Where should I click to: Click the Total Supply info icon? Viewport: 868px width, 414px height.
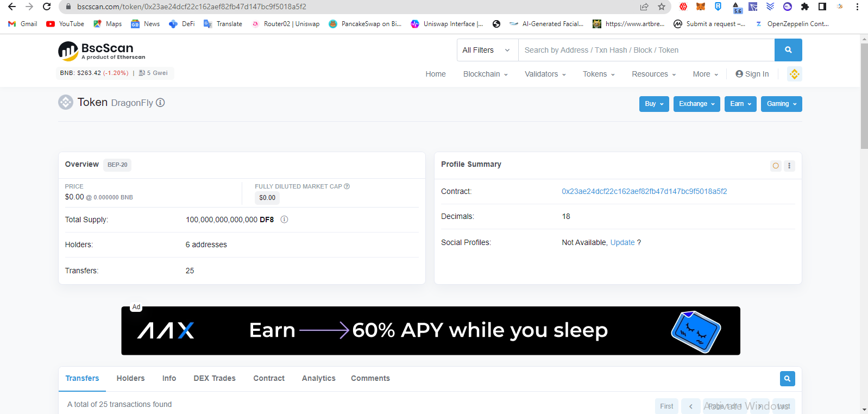tap(284, 219)
